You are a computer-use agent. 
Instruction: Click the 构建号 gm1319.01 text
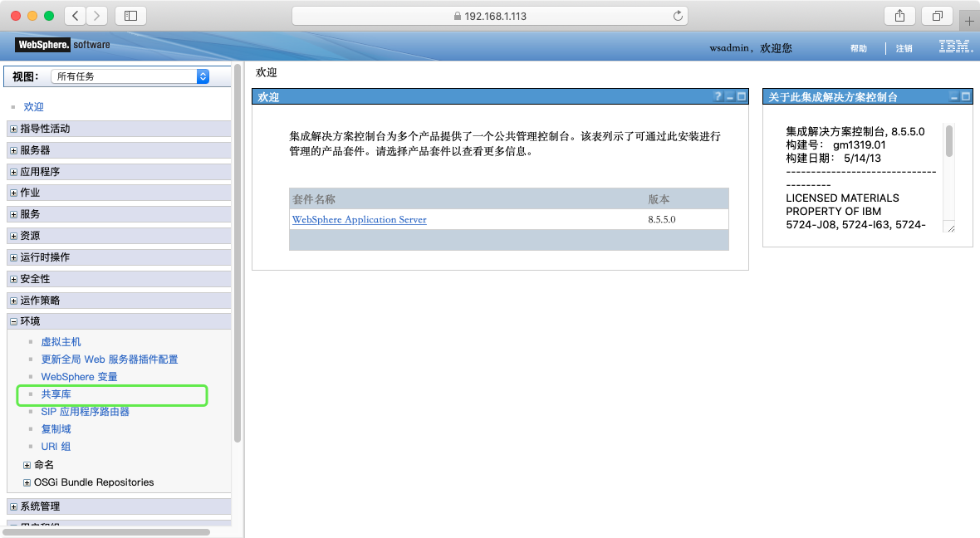tap(835, 145)
